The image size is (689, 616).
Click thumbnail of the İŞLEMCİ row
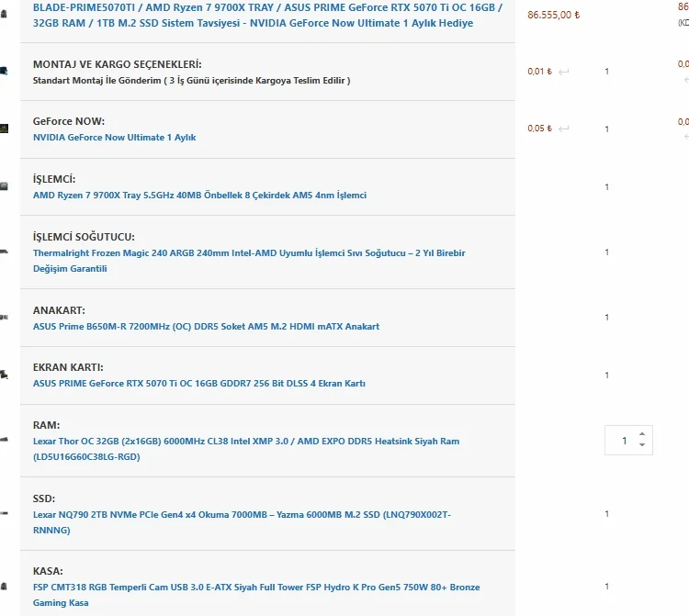[4, 186]
